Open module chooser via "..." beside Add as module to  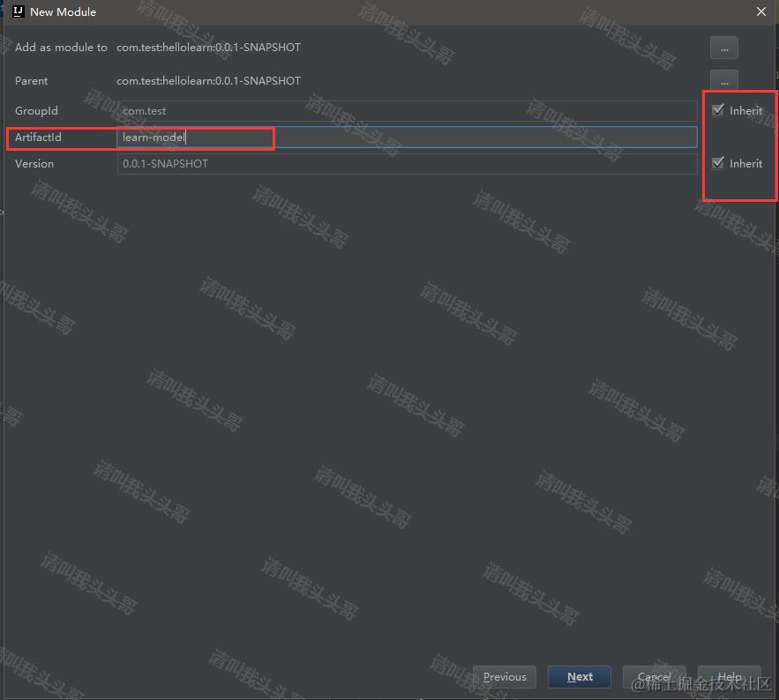(x=723, y=48)
